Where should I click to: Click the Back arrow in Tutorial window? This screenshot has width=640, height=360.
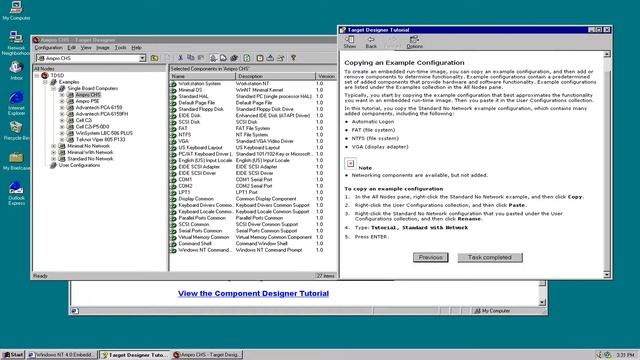tap(371, 42)
